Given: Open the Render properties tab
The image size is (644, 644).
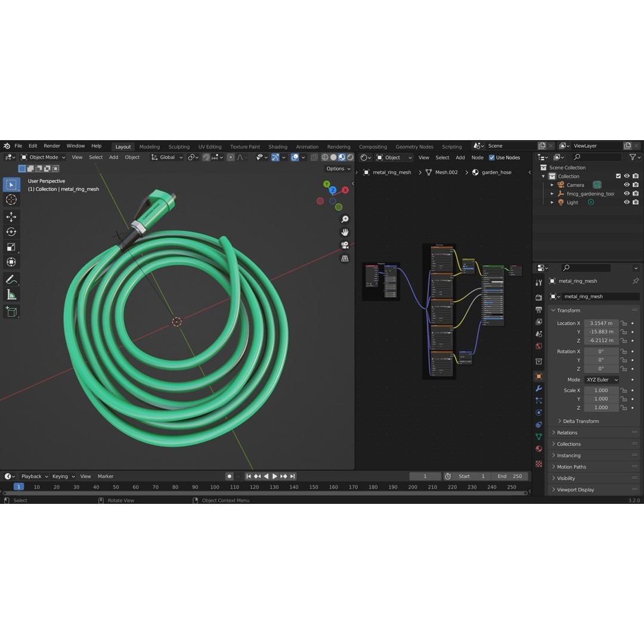Looking at the screenshot, I should click(539, 298).
